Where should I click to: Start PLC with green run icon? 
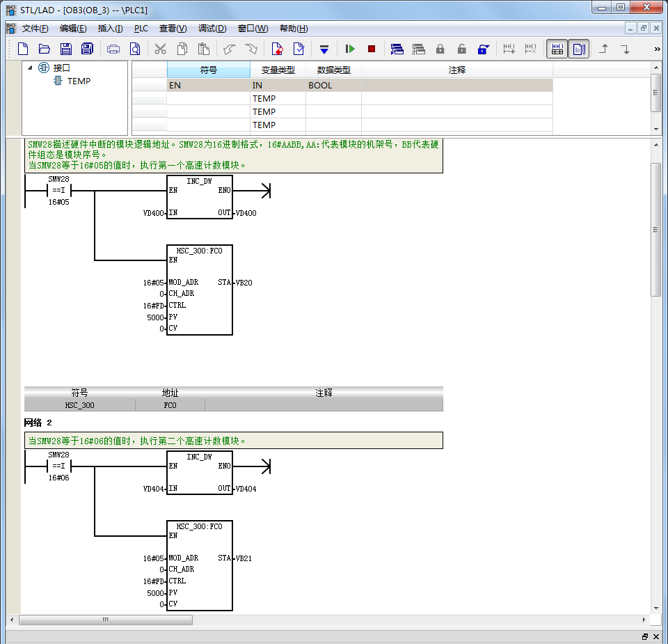point(350,49)
